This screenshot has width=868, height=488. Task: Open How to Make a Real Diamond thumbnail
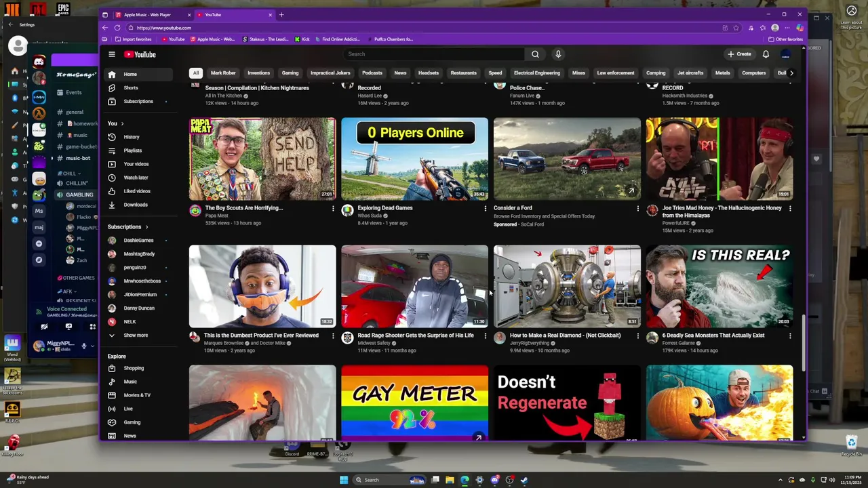click(567, 286)
